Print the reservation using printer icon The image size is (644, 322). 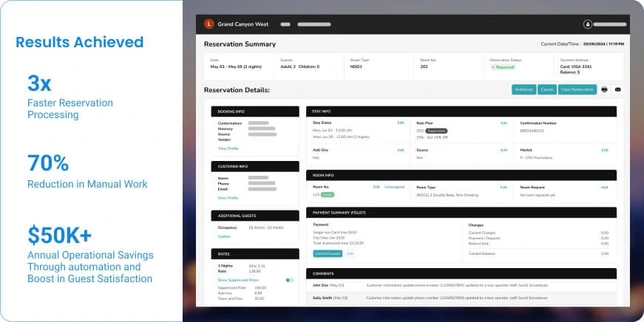(604, 89)
